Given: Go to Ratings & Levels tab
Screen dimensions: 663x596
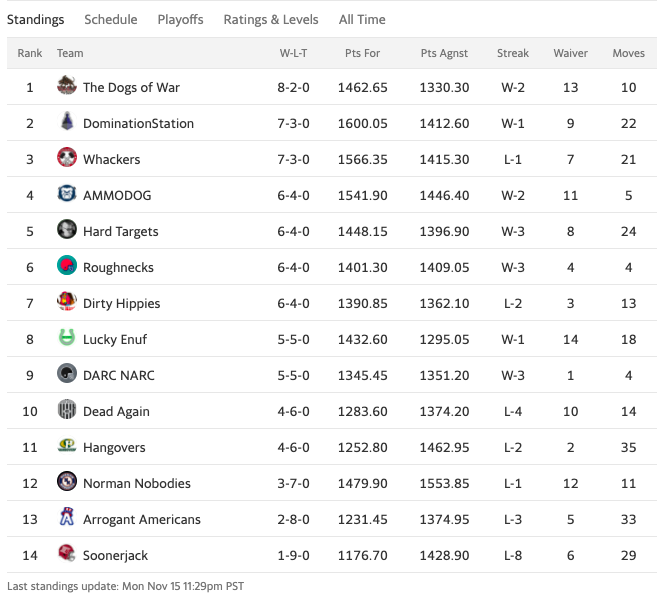Looking at the screenshot, I should 271,19.
